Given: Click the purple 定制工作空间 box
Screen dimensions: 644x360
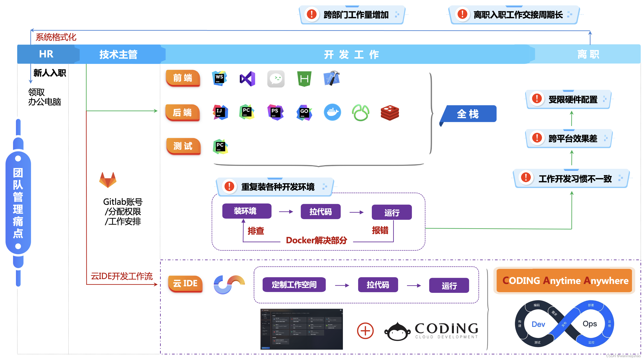Looking at the screenshot, I should pyautogui.click(x=294, y=285).
